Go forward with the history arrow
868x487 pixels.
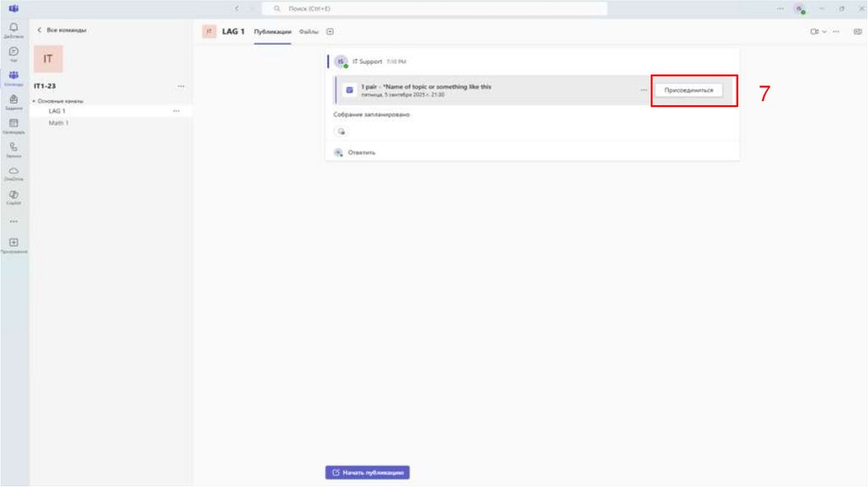252,8
